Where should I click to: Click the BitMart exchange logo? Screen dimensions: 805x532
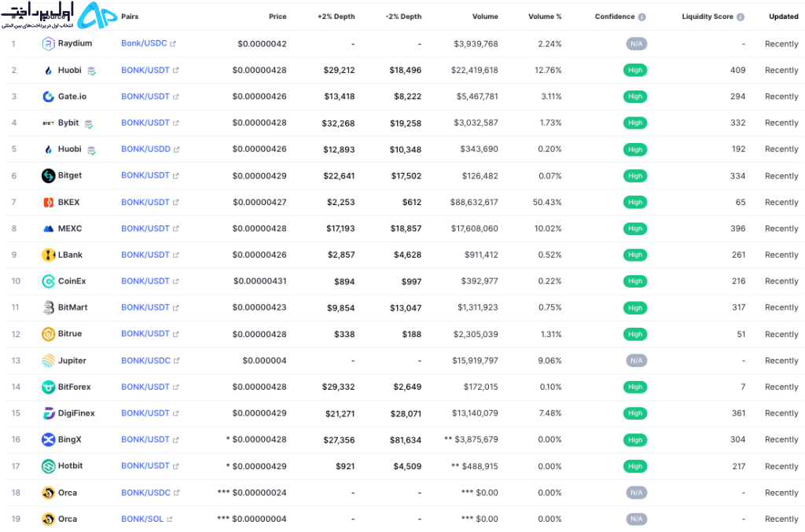[x=48, y=307]
